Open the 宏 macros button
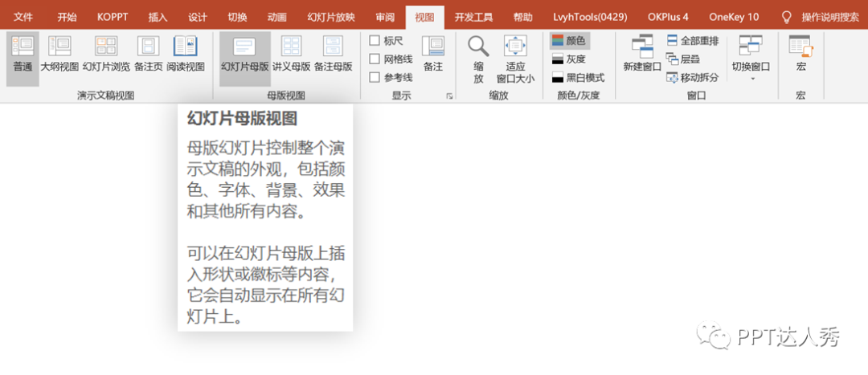Screen dimensions: 868x375 801,55
